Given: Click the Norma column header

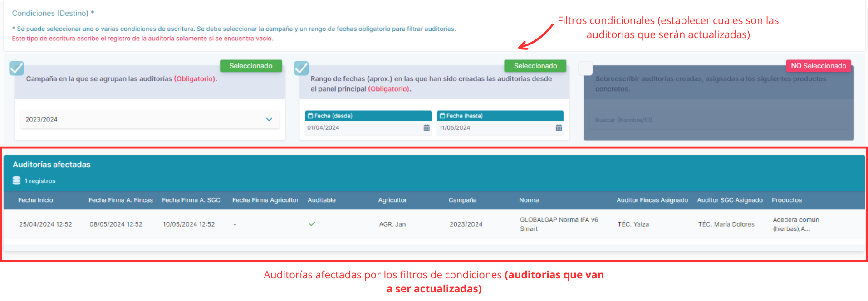Looking at the screenshot, I should point(529,200).
